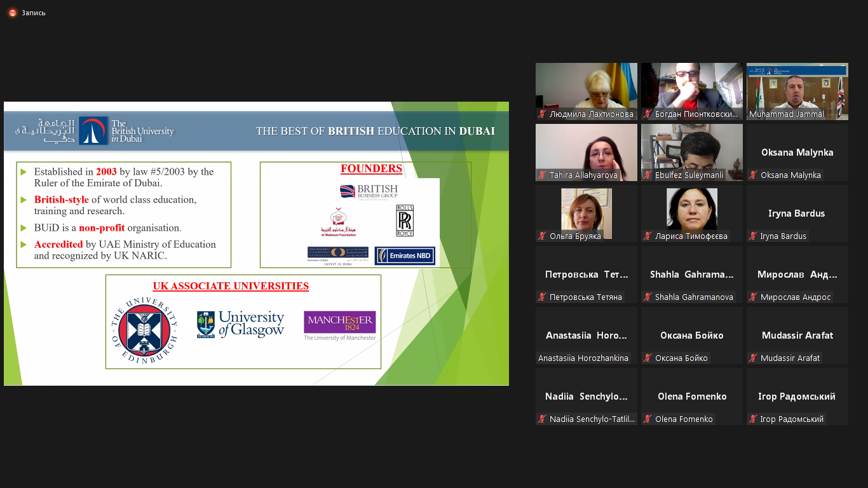The width and height of the screenshot is (868, 488).
Task: Click the red recording indicator icon
Action: [x=12, y=13]
